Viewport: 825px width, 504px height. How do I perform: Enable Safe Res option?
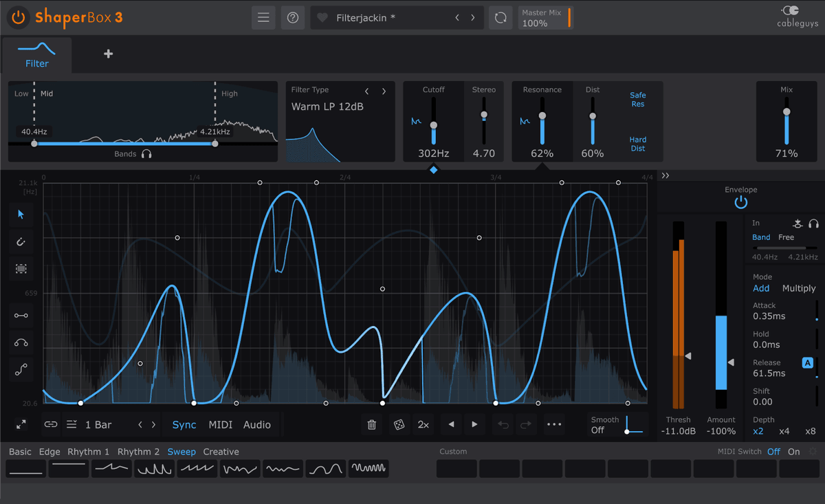(x=637, y=100)
